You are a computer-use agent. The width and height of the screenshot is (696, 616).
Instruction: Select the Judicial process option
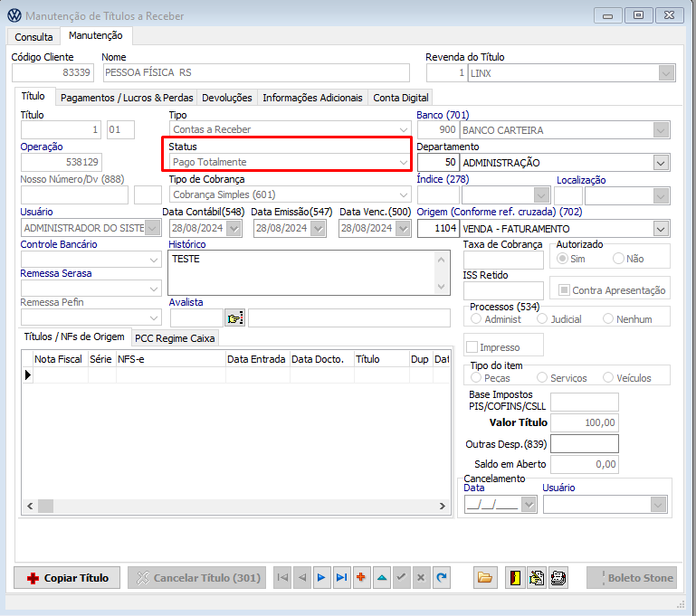542,319
